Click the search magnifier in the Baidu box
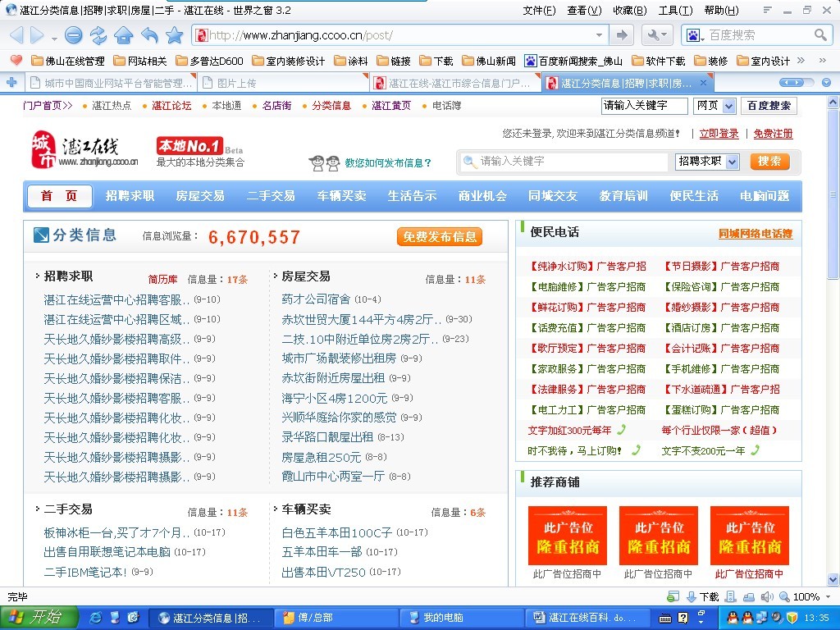 tap(820, 35)
